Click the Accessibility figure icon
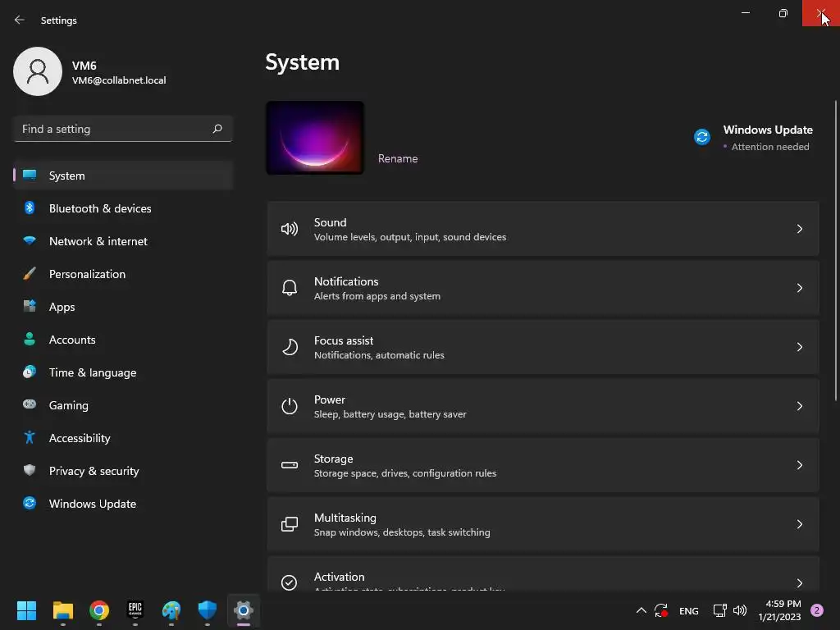840x630 pixels. point(30,438)
